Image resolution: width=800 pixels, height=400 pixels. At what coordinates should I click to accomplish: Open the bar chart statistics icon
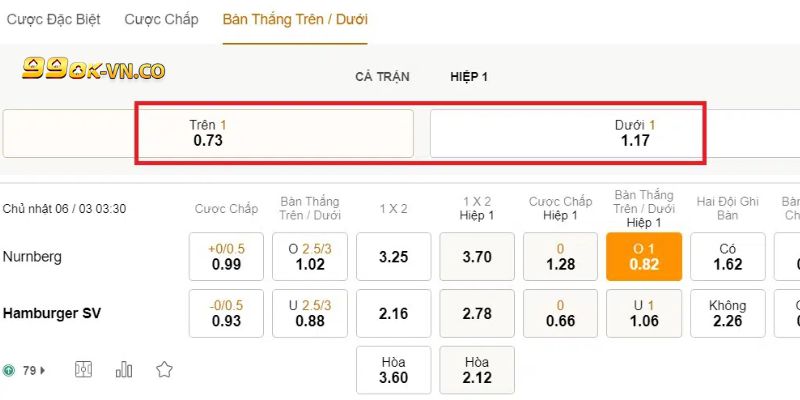click(x=124, y=370)
